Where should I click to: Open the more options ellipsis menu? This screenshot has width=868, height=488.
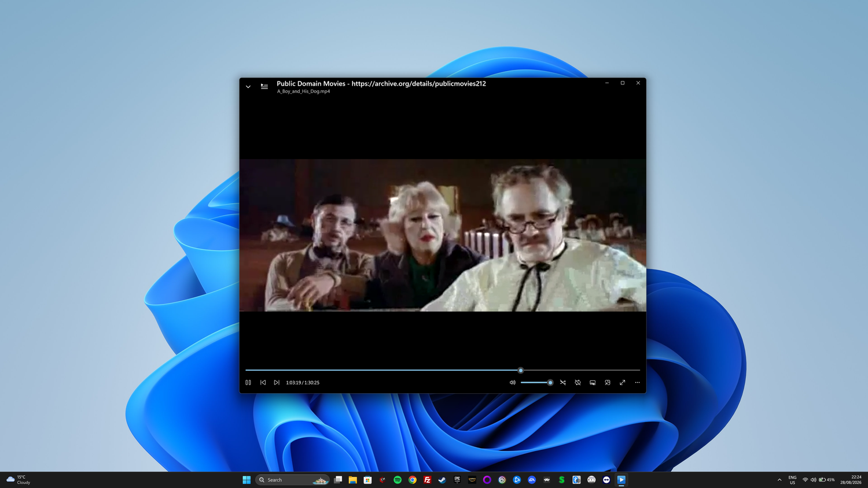pos(637,382)
